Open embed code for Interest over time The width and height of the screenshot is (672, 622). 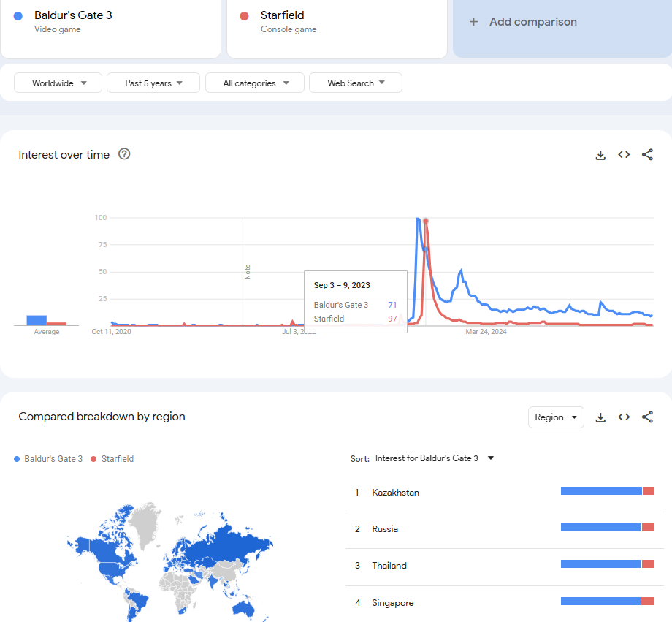point(624,154)
